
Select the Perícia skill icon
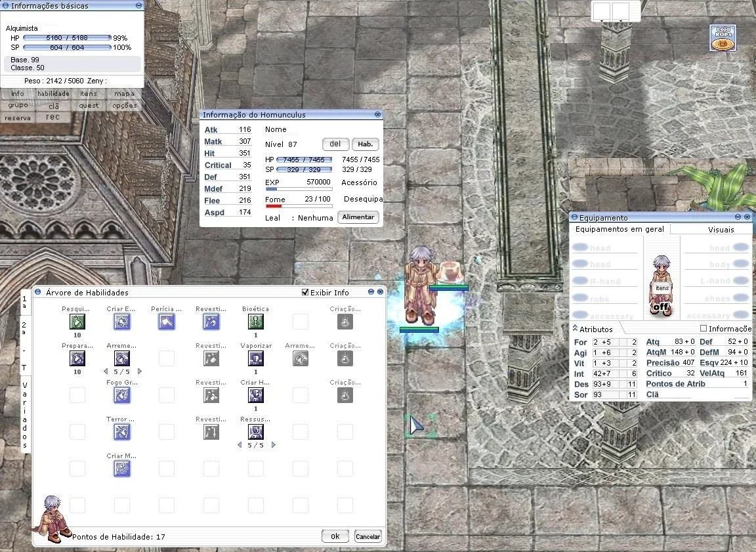166,322
